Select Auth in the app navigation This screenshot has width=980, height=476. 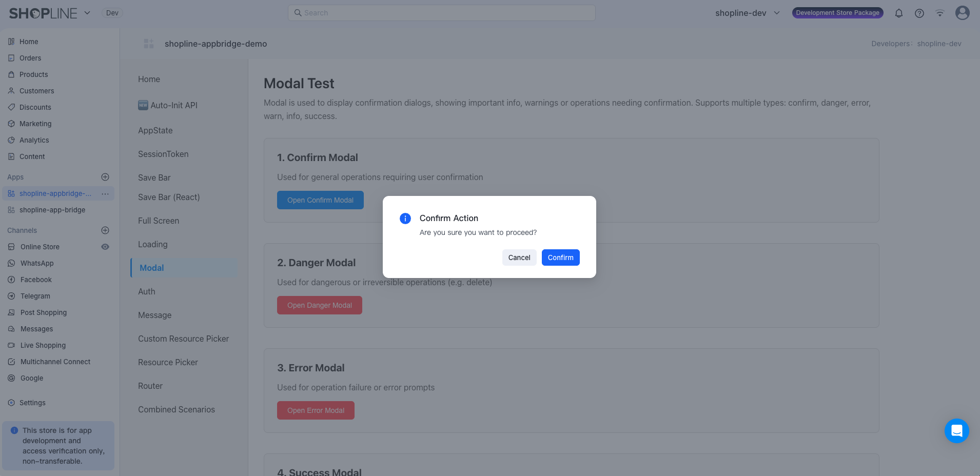(x=147, y=291)
